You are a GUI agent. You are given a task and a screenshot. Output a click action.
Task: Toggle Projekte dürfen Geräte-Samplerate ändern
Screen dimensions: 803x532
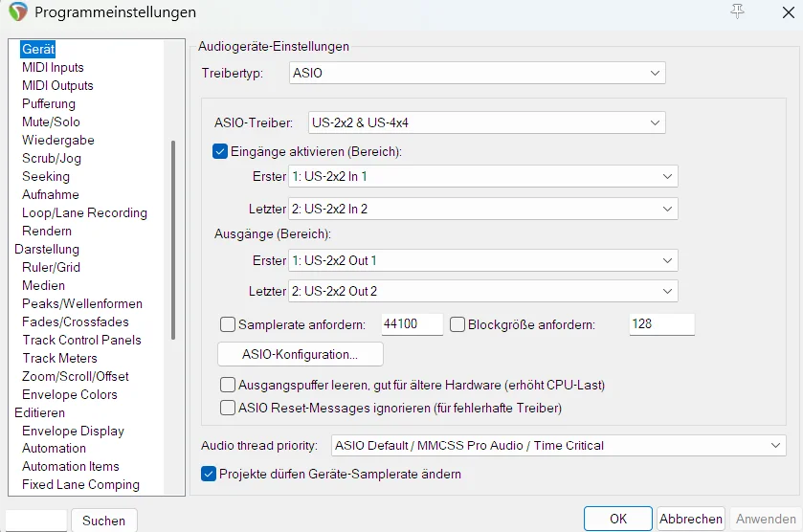[x=209, y=474]
